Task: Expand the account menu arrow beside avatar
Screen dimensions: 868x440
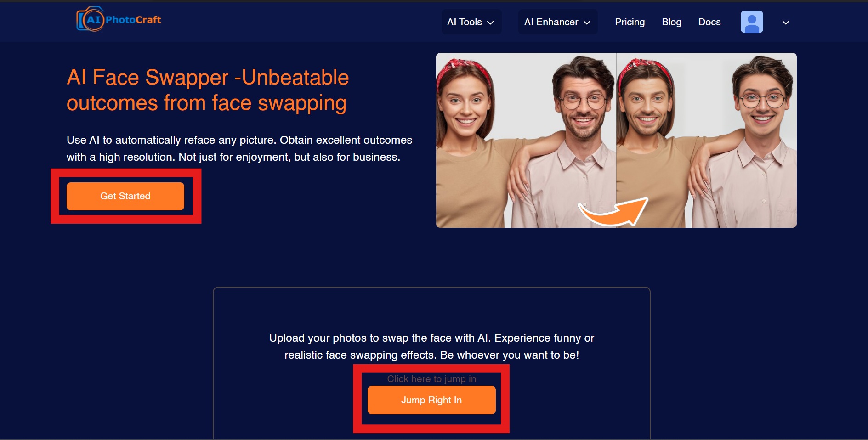Action: click(x=786, y=23)
